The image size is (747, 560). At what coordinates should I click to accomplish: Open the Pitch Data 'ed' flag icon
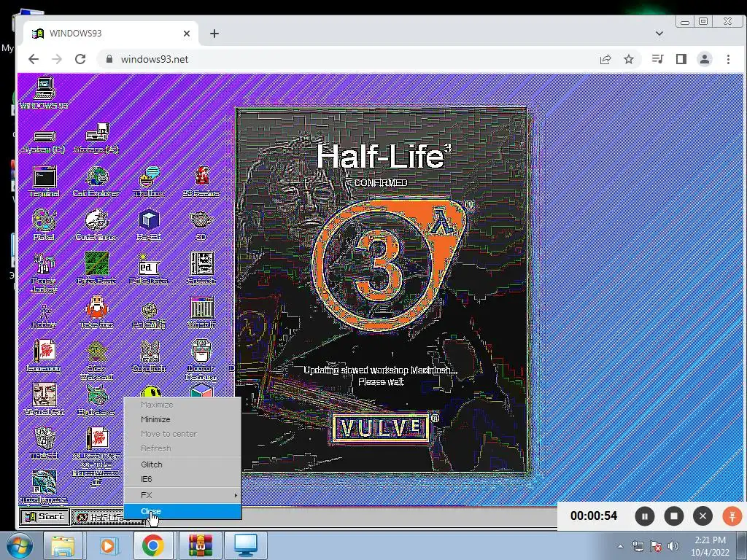click(x=149, y=268)
